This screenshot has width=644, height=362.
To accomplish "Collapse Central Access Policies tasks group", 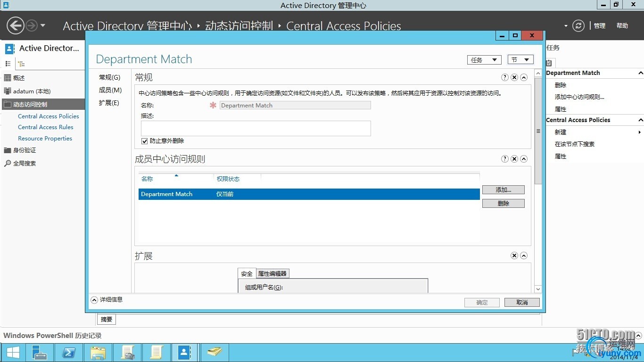I will 640,120.
